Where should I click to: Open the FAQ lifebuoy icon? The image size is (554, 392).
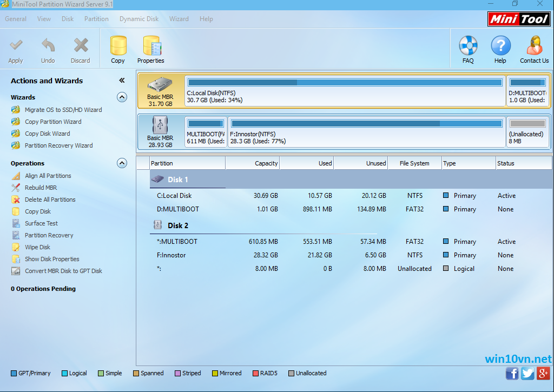click(x=468, y=45)
